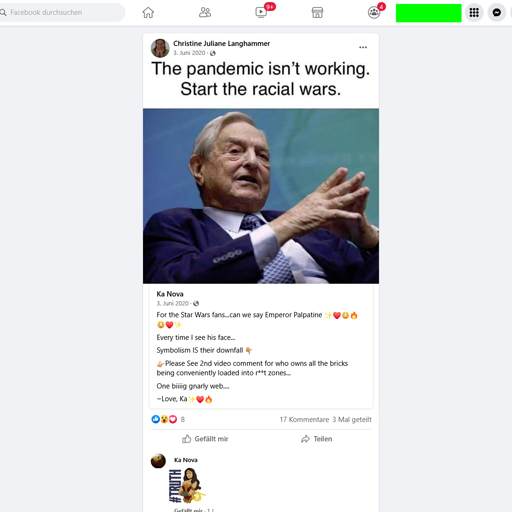Open the Friends icon in top navigation
Viewport: 512px width, 512px height.
pyautogui.click(x=205, y=13)
